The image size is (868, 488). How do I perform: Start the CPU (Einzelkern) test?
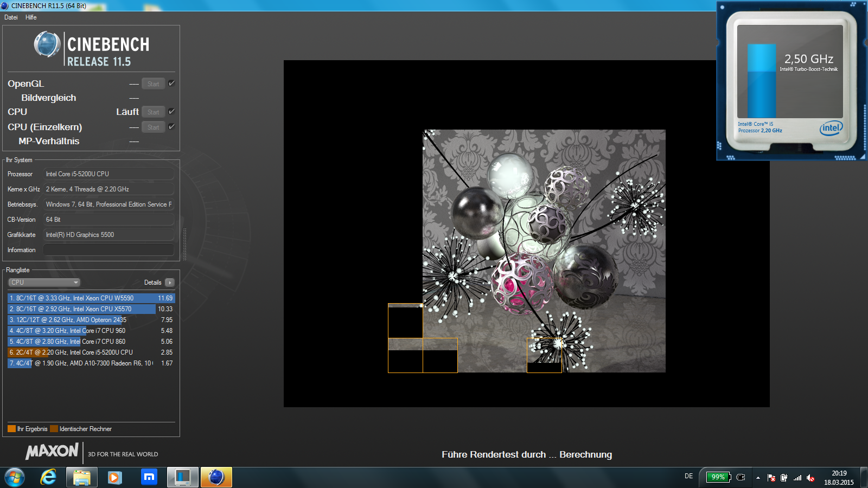pos(154,127)
